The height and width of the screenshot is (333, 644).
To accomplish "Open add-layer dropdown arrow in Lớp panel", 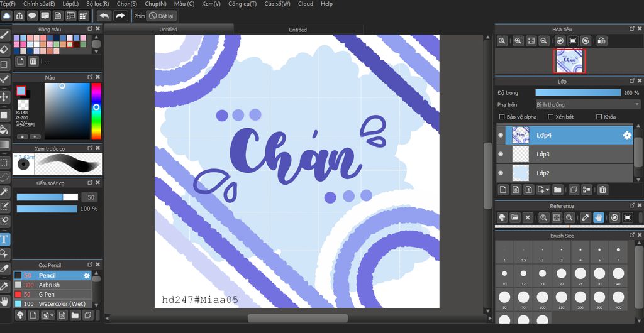I will coord(548,190).
